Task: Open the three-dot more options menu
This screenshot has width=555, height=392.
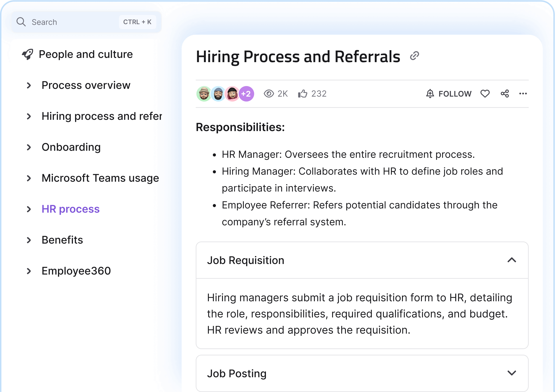Action: 523,94
